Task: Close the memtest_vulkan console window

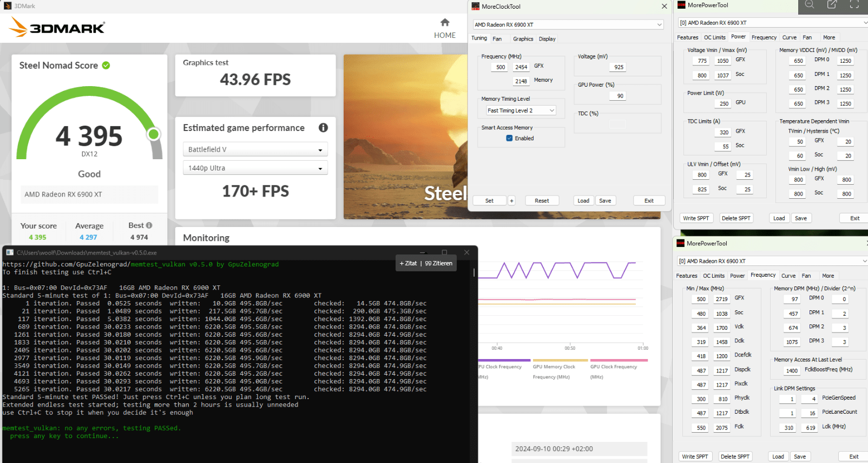Action: click(x=466, y=252)
